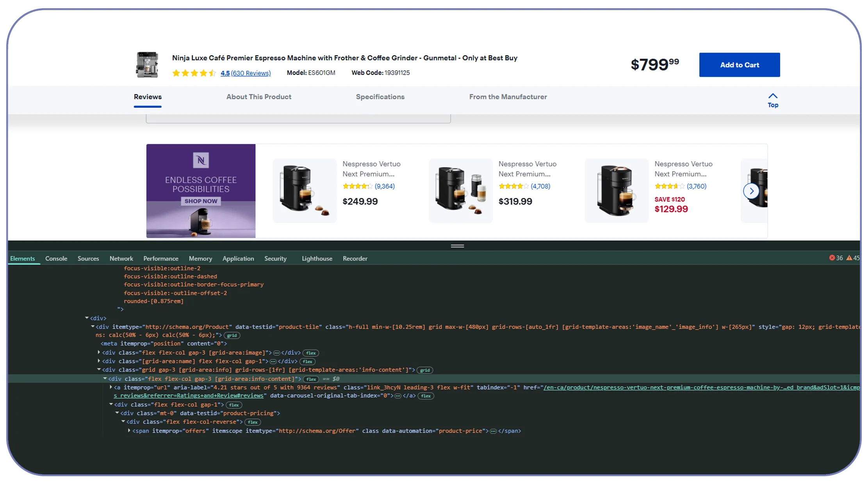
Task: Collapse the product-pricing div node
Action: (x=117, y=413)
